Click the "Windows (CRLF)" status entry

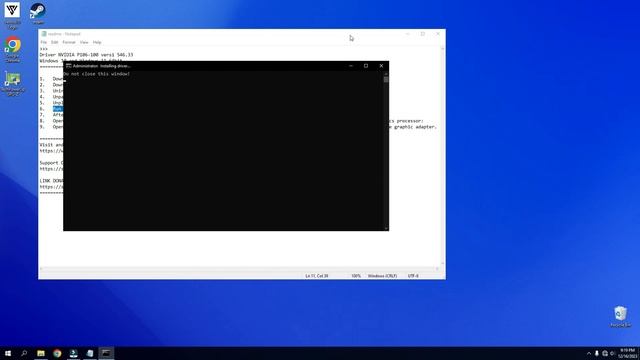pyautogui.click(x=382, y=276)
